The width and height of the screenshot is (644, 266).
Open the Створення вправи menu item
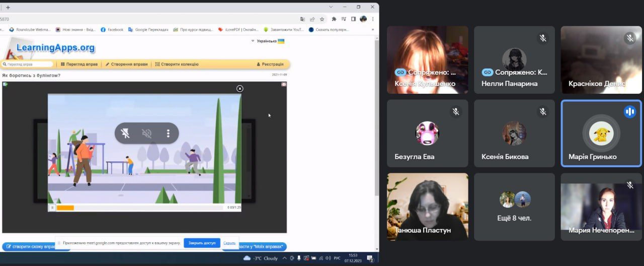[x=126, y=64]
